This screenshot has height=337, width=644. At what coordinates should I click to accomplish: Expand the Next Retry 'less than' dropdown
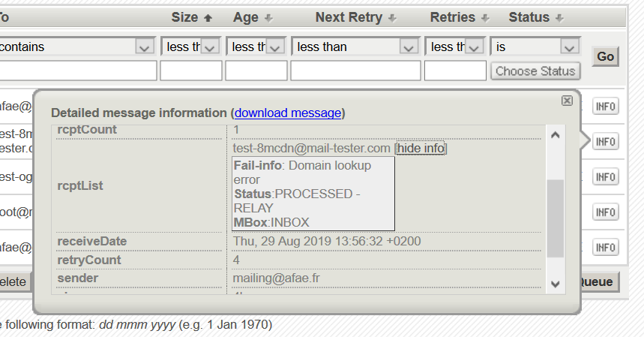coord(409,47)
